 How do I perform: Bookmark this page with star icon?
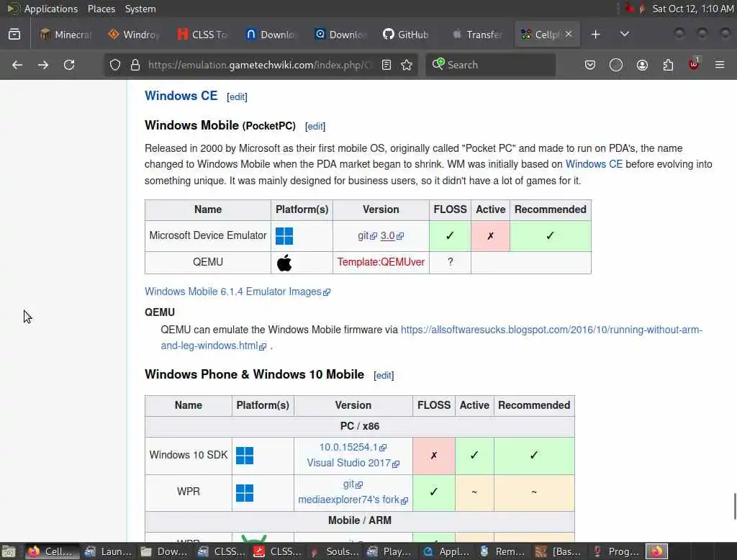pos(407,65)
